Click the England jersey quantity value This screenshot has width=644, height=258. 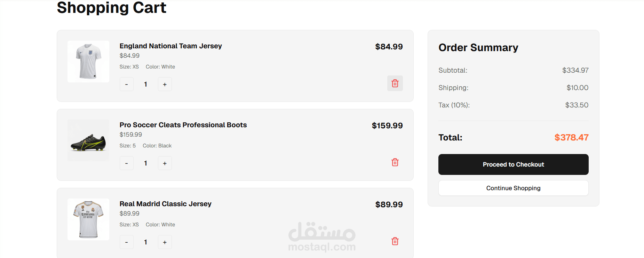[x=145, y=84]
